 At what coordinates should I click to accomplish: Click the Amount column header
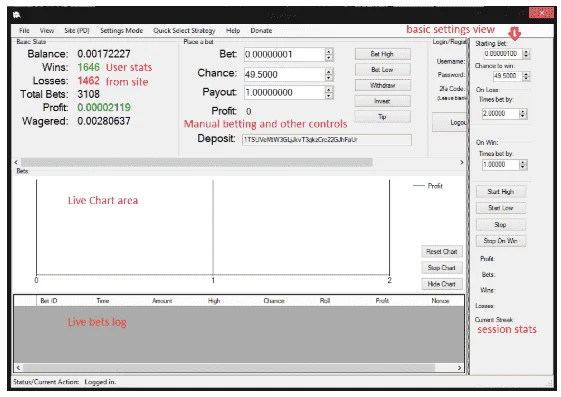click(x=162, y=301)
